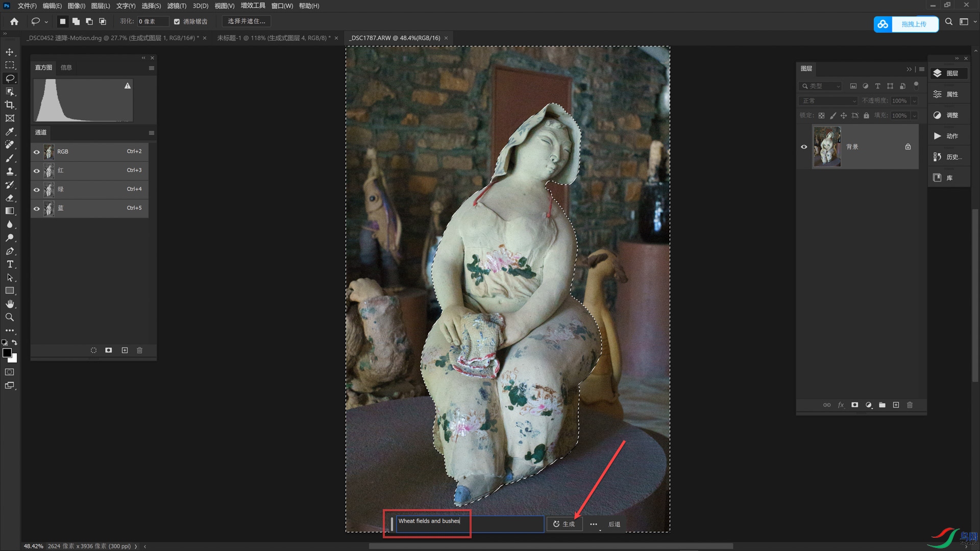The height and width of the screenshot is (551, 980).
Task: Click the delete layer trash icon
Action: coord(910,405)
